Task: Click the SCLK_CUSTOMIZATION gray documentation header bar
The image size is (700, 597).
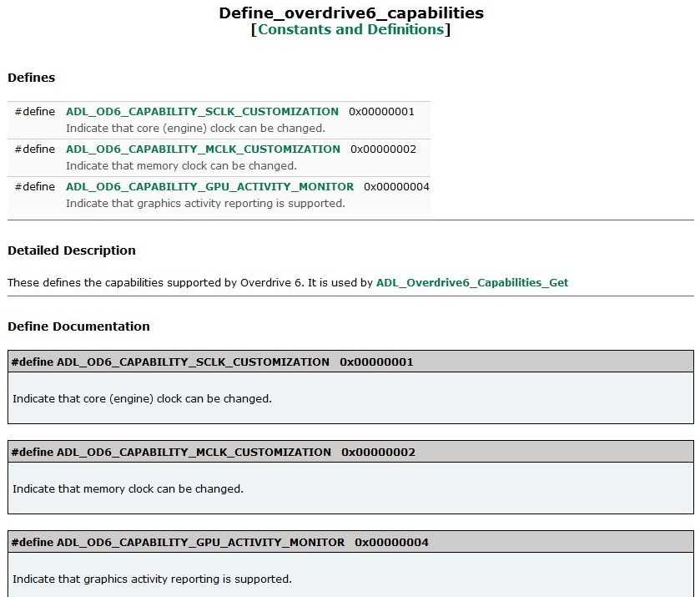Action: 350,362
